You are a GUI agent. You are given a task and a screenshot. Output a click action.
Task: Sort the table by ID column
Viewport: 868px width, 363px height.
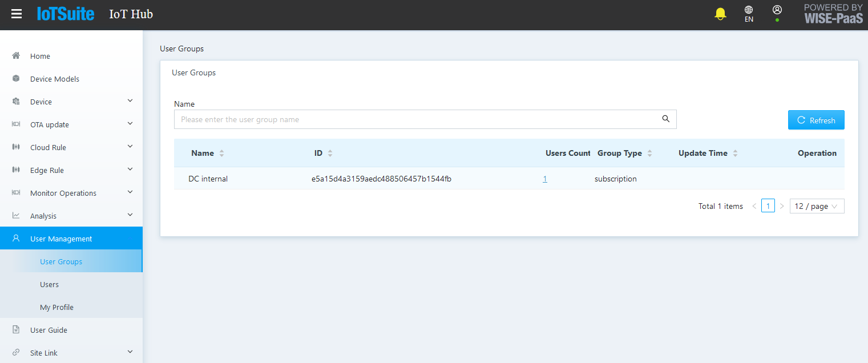pyautogui.click(x=330, y=154)
